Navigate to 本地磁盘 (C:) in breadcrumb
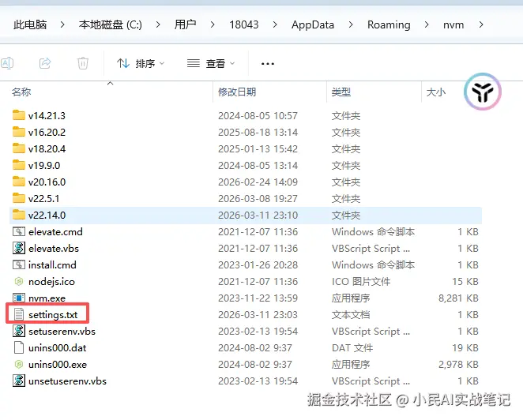 point(111,24)
